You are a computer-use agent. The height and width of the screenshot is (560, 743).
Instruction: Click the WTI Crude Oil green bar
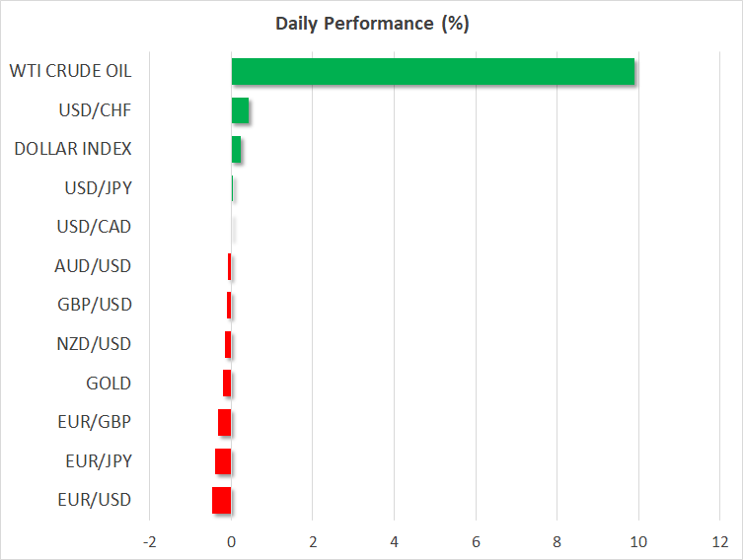point(433,72)
